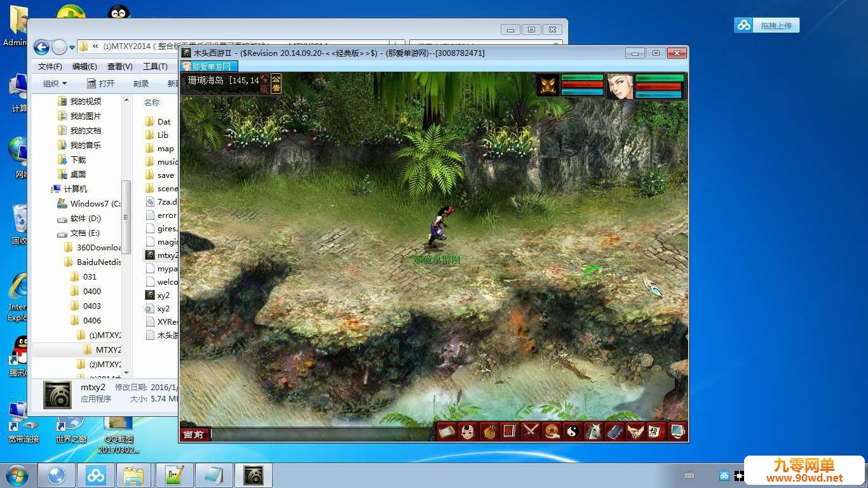The height and width of the screenshot is (488, 868).
Task: Select the 360Download folder in tree
Action: pyautogui.click(x=93, y=247)
